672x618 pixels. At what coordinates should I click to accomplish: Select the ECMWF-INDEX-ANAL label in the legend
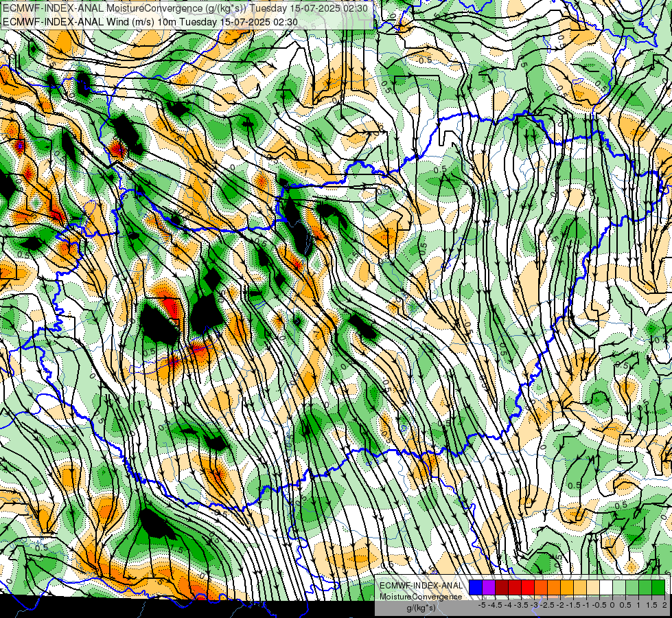421,586
